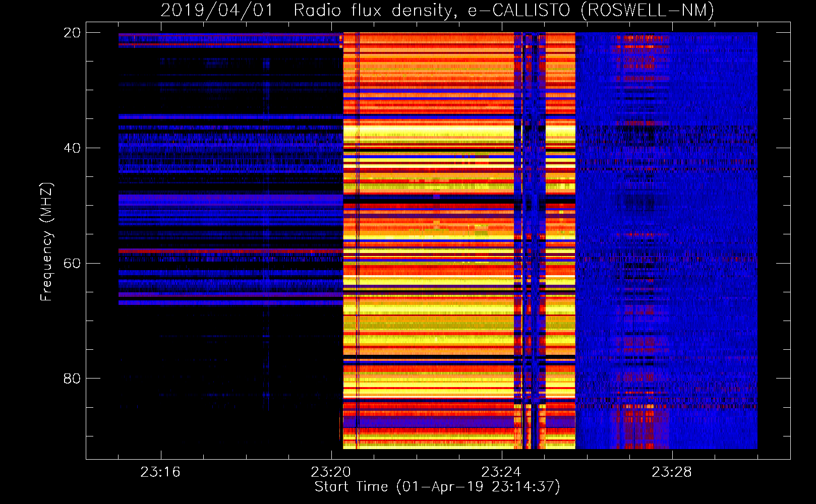
Task: Click the 'Start Time (01-Apr-19 23:14:37)' label
Action: point(437,487)
